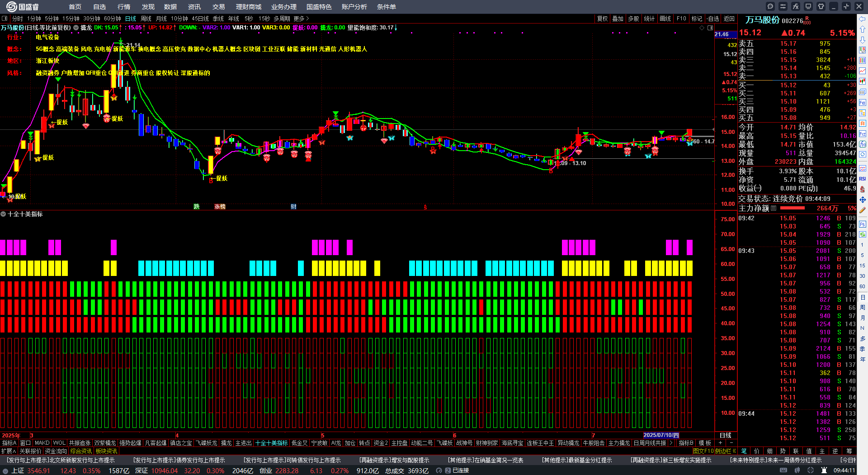Open the 账户分析 menu
868x475 pixels.
[x=354, y=7]
